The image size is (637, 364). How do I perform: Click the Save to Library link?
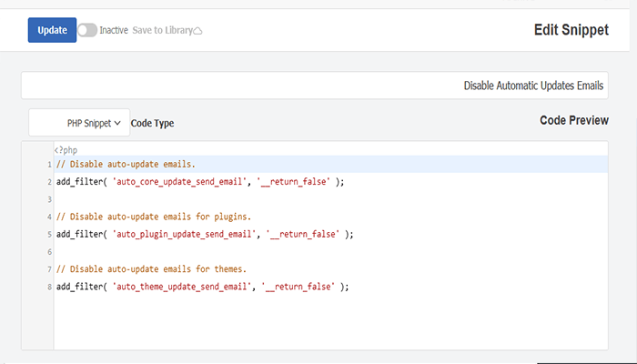[162, 30]
